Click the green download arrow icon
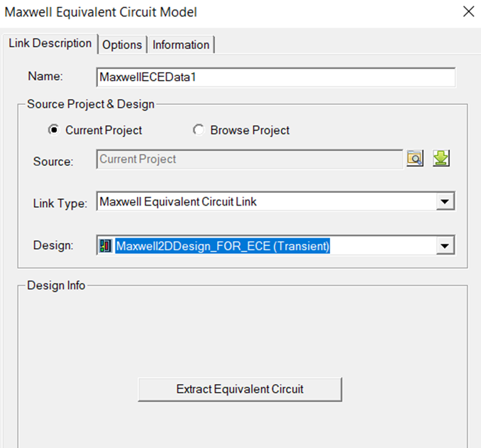This screenshot has width=481, height=448. [441, 158]
